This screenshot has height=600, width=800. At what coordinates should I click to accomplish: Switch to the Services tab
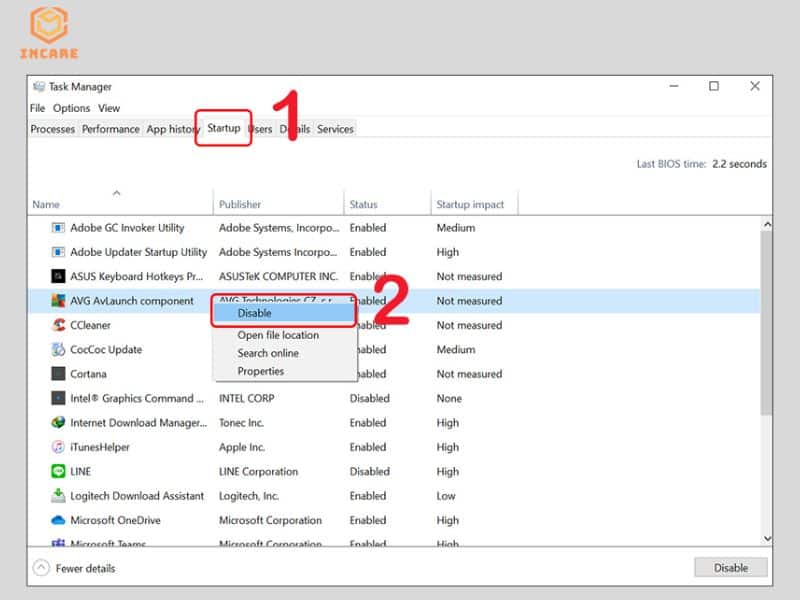click(x=335, y=129)
